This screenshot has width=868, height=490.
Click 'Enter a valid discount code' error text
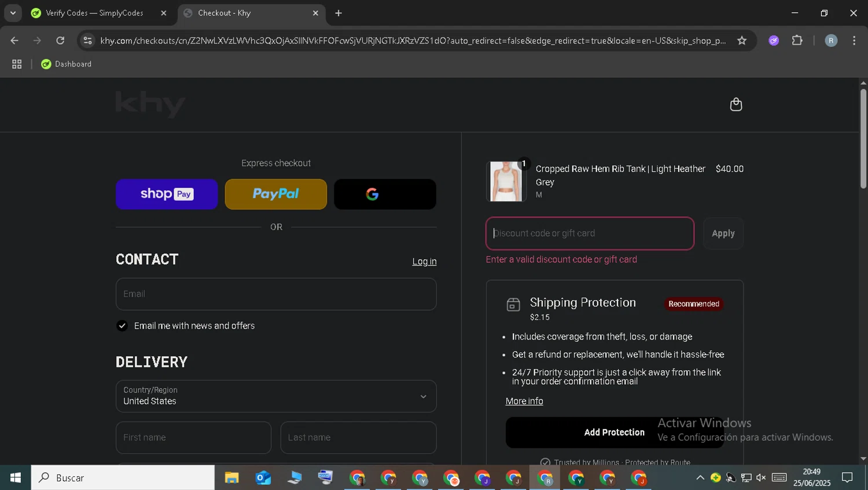coord(561,260)
